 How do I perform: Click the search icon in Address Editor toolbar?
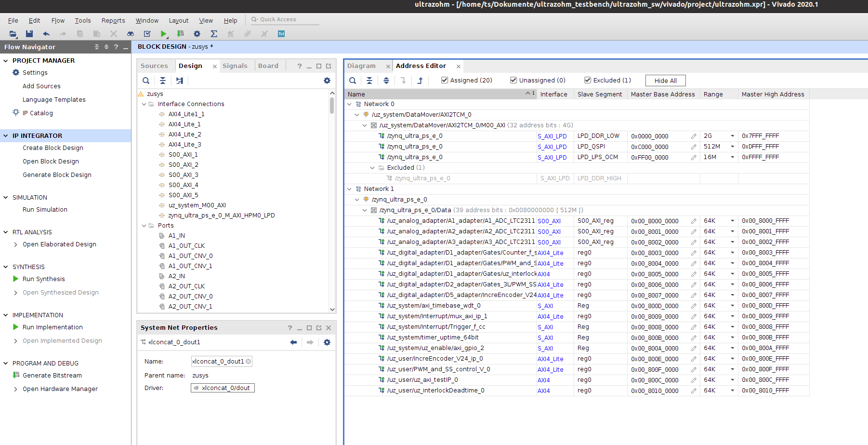(353, 81)
